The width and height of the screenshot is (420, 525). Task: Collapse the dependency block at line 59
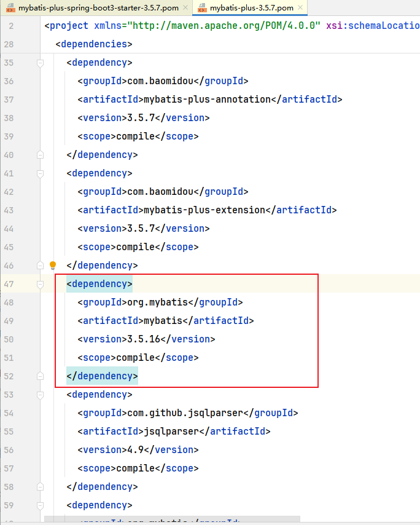[40, 505]
